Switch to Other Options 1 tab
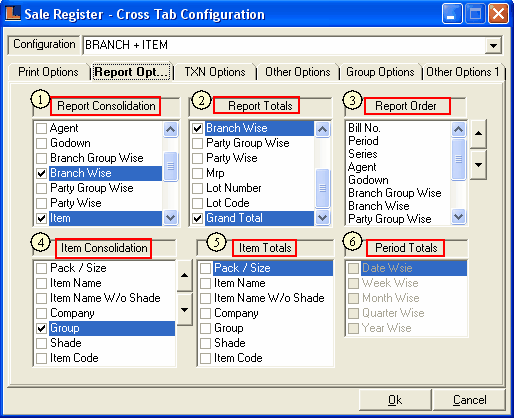Viewport: 514px width, 420px height. click(x=463, y=72)
